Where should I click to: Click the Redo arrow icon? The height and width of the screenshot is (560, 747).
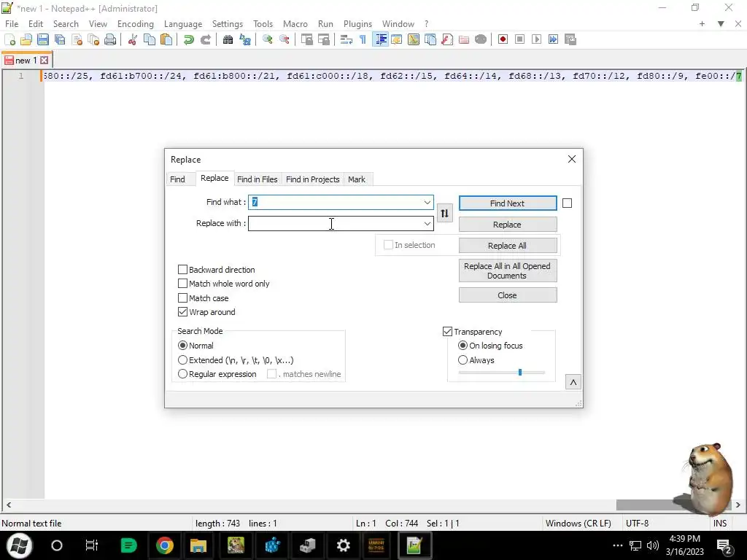(x=205, y=39)
